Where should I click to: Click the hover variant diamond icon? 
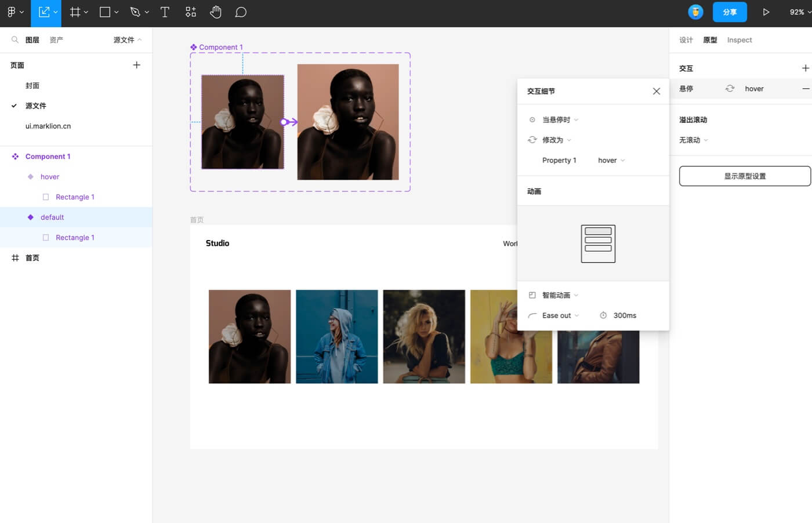[x=31, y=177]
